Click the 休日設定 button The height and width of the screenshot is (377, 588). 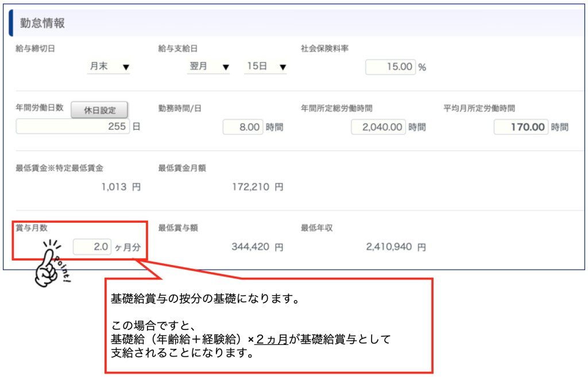[x=99, y=111]
